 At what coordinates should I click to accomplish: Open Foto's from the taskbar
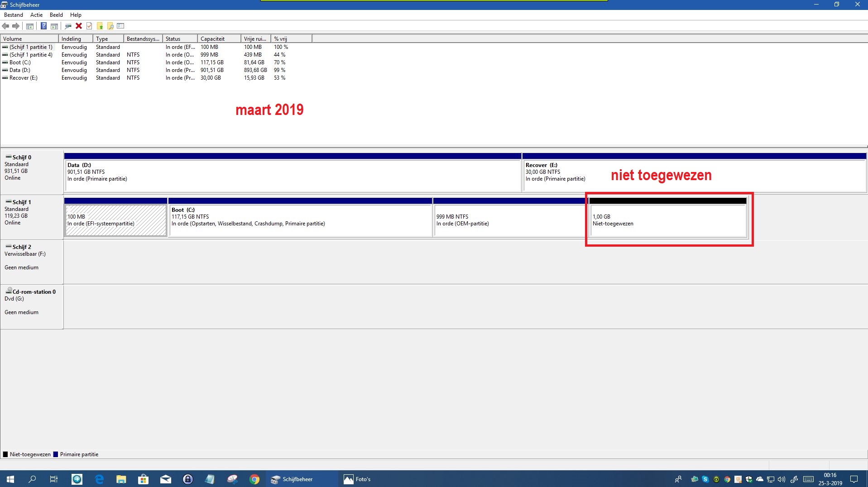pos(357,479)
